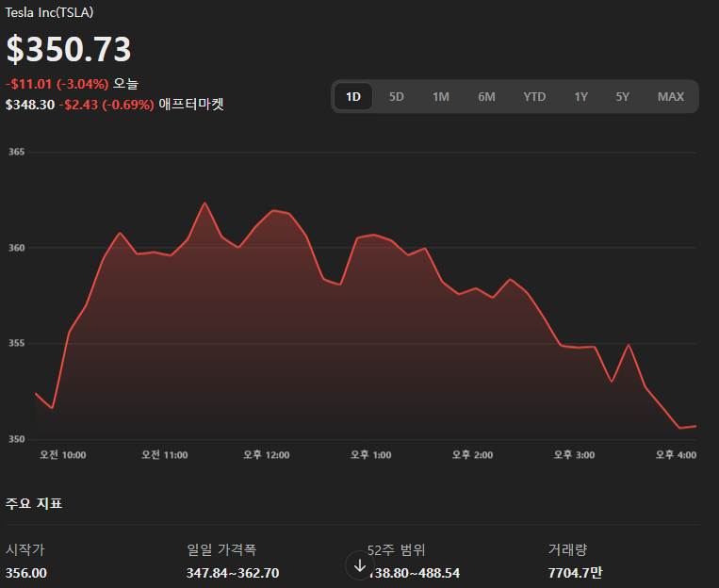Click the chart's low point after 10:00 open
The height and width of the screenshot is (588, 719).
pos(52,408)
